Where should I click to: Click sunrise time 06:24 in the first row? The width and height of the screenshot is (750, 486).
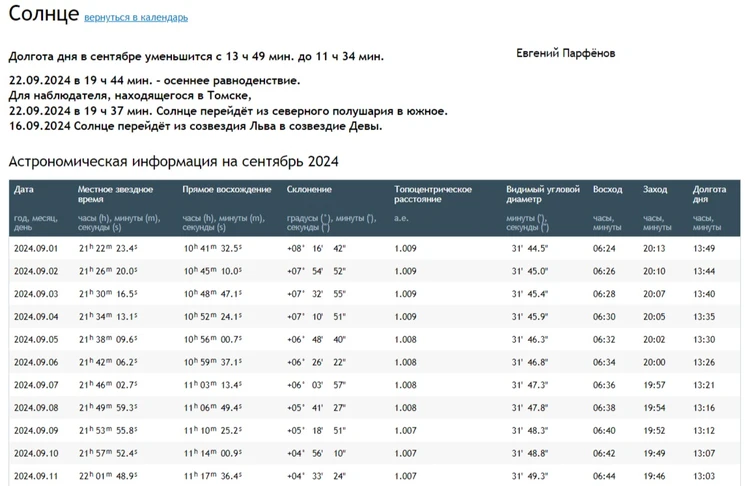click(x=606, y=248)
